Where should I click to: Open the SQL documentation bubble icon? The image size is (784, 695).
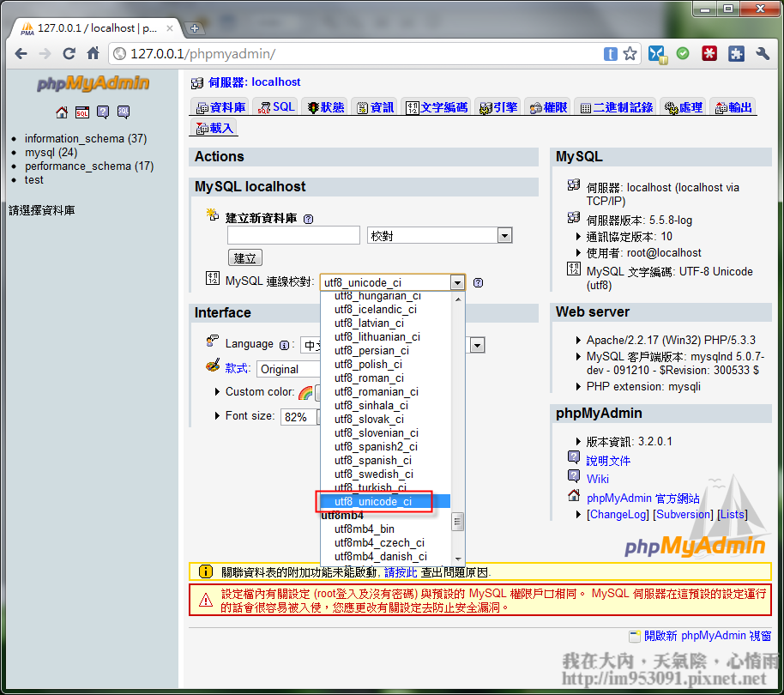124,112
